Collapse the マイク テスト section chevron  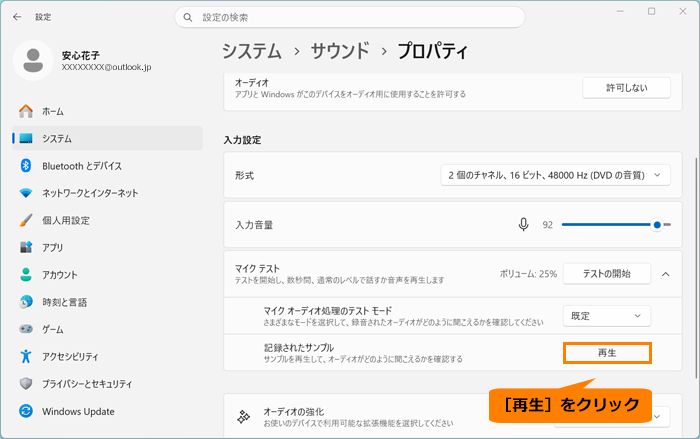[x=666, y=274]
